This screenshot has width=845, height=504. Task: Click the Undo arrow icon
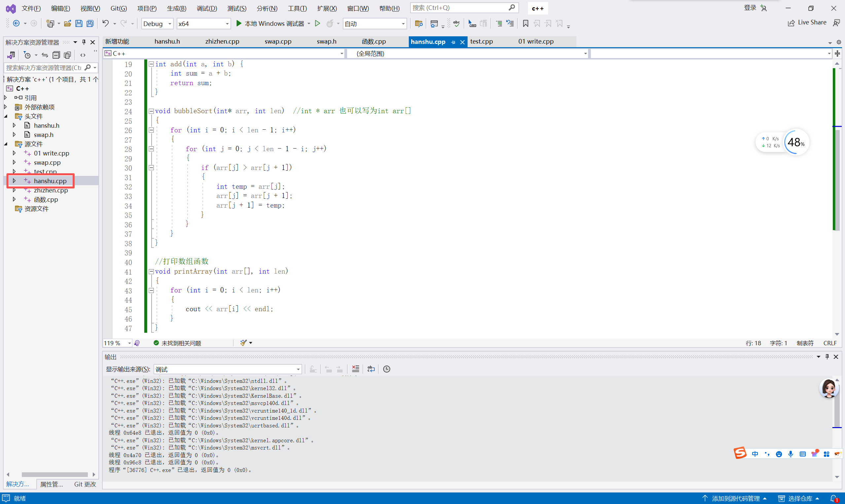tap(106, 23)
